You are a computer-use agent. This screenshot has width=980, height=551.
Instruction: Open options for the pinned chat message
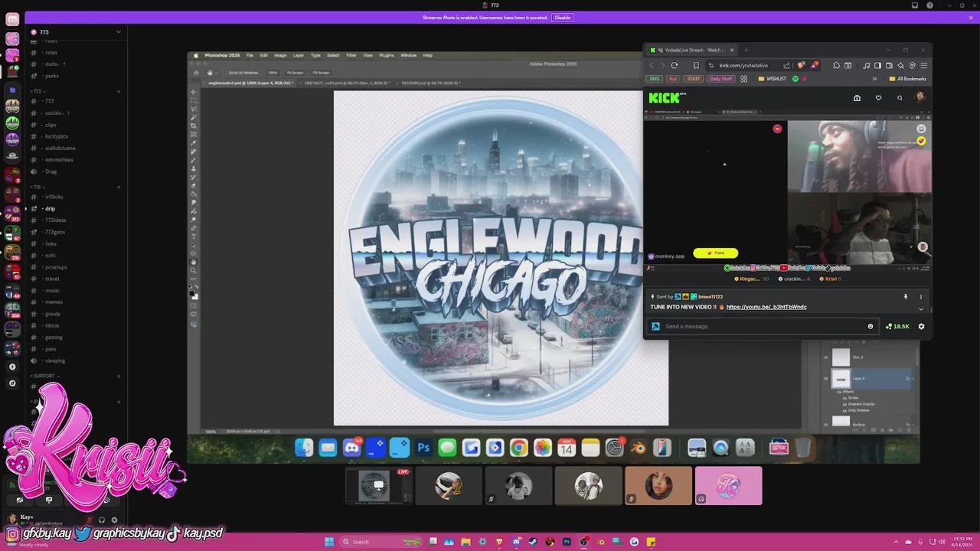[x=921, y=297]
